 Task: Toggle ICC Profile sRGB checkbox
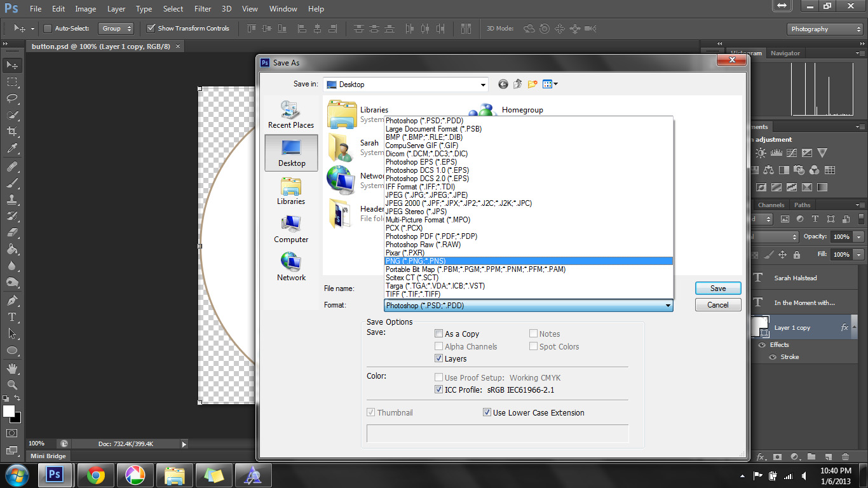click(438, 390)
